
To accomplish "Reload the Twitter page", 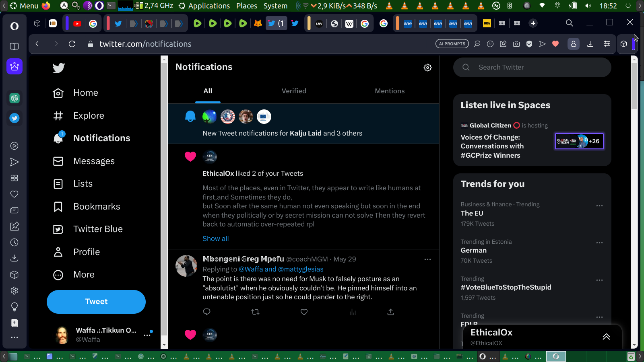I will tap(72, 44).
